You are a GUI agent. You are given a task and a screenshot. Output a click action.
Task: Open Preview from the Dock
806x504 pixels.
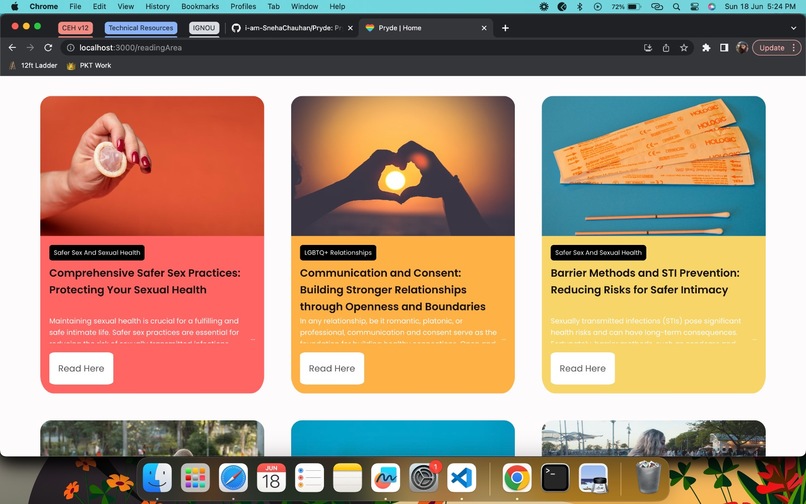click(593, 478)
